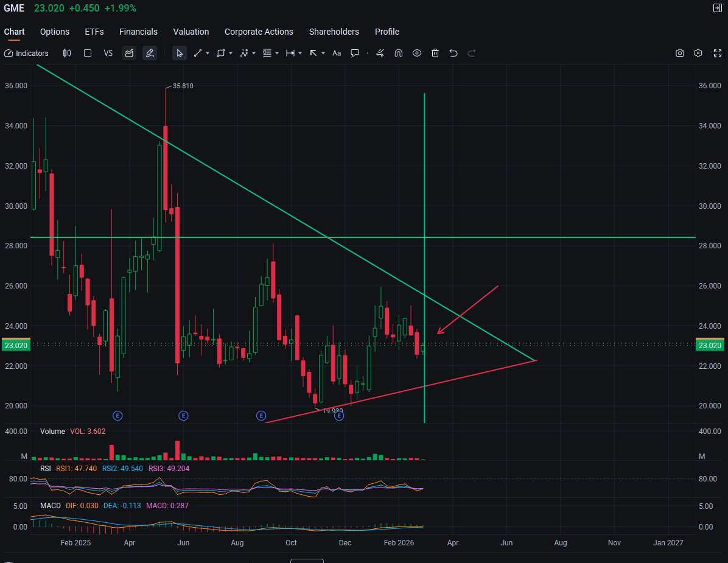Enter fullscreen chart mode
The height and width of the screenshot is (563, 728).
718,54
